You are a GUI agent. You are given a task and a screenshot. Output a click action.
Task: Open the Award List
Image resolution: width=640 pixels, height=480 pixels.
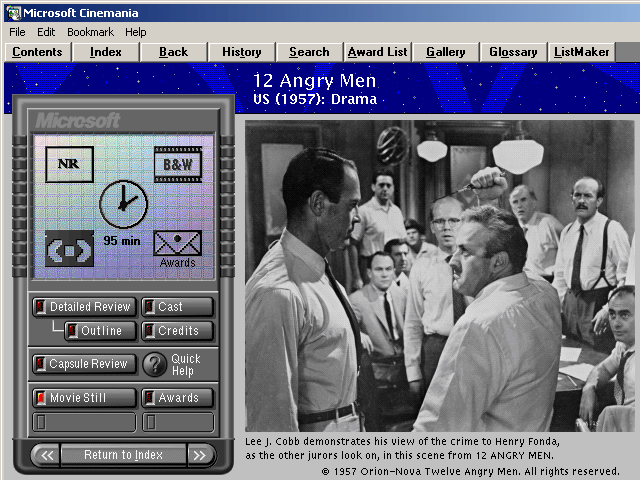click(378, 52)
